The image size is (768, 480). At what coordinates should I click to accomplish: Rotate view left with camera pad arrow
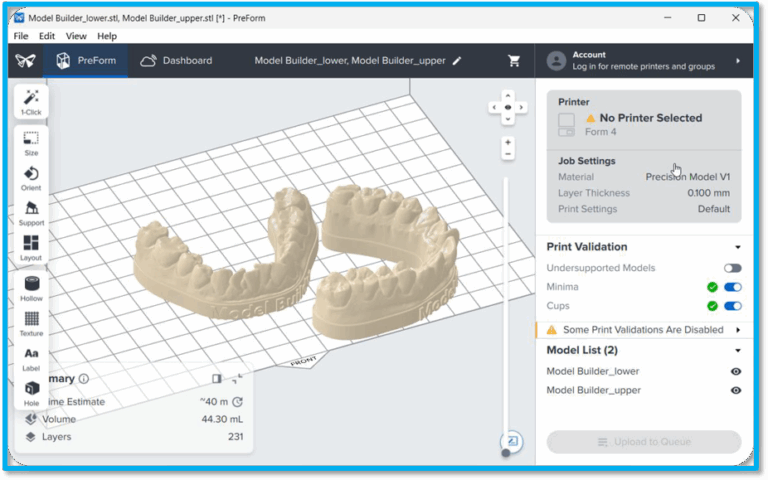coord(494,107)
